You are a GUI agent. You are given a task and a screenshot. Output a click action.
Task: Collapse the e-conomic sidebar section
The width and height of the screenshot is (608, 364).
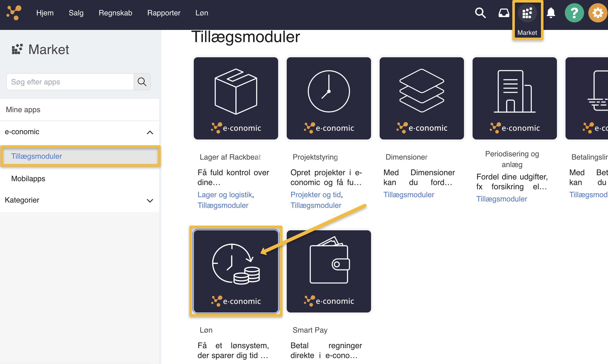pos(150,132)
